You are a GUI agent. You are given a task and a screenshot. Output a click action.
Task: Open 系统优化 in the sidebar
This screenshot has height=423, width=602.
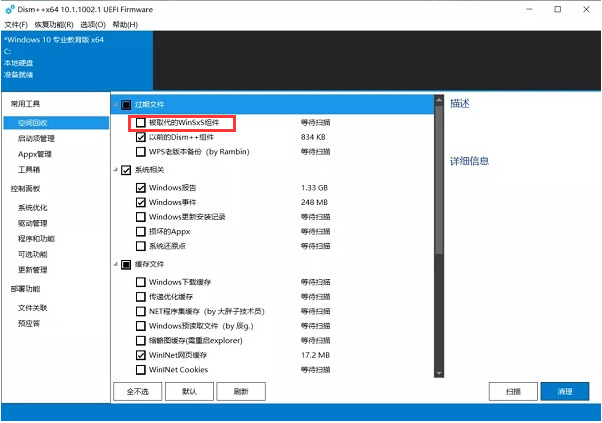point(33,208)
